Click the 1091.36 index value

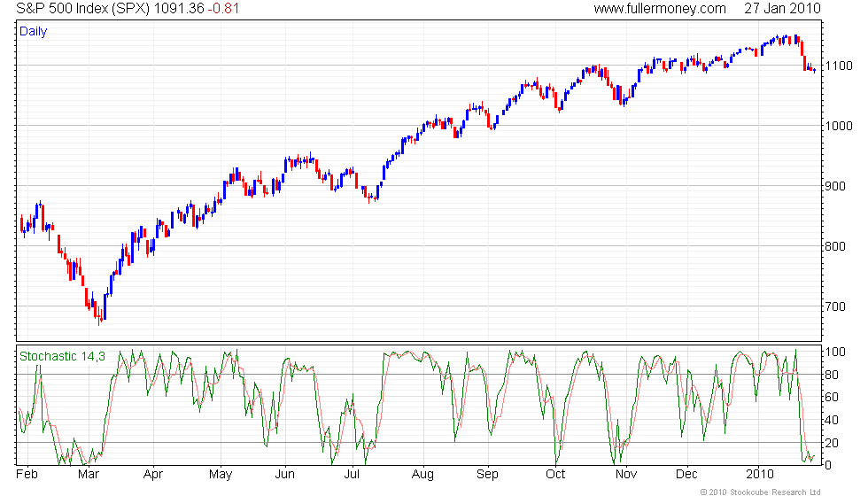[x=179, y=8]
